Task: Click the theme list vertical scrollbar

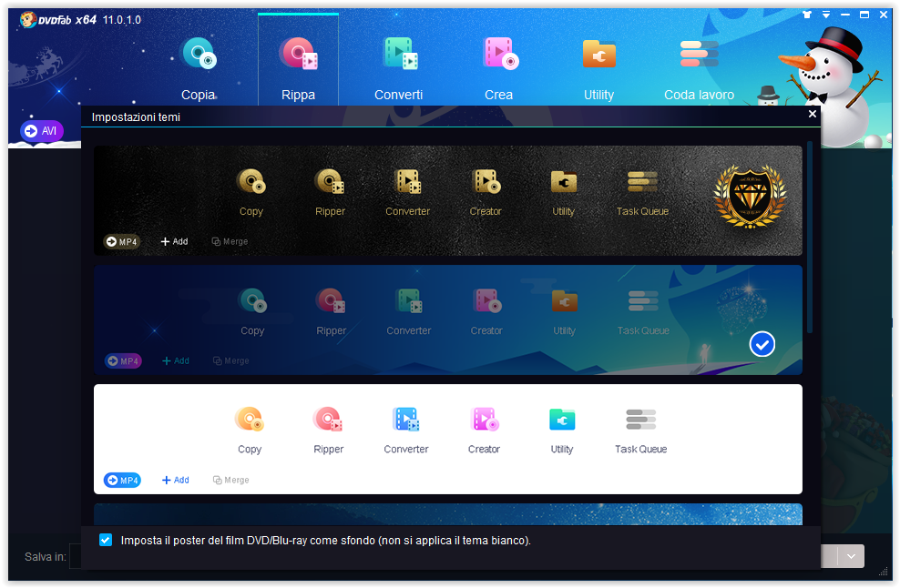Action: click(x=810, y=237)
